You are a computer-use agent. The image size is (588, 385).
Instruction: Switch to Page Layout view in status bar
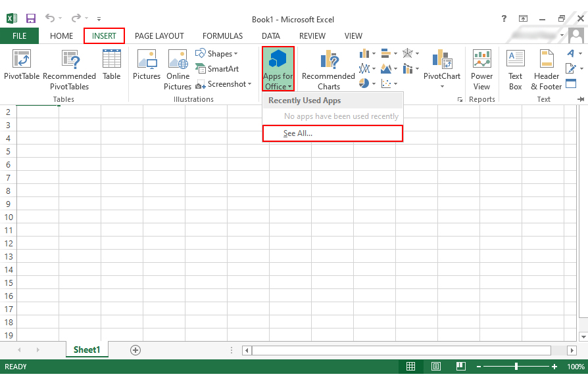(x=436, y=366)
